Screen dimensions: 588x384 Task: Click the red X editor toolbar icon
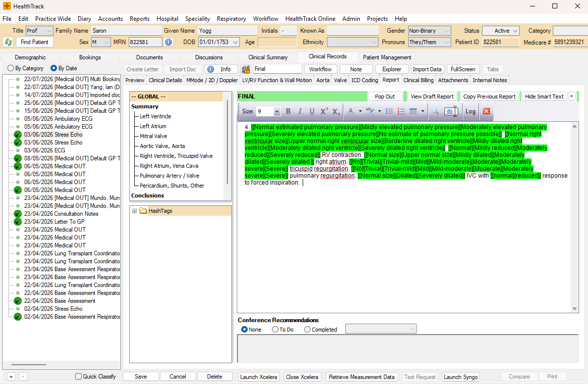point(486,111)
